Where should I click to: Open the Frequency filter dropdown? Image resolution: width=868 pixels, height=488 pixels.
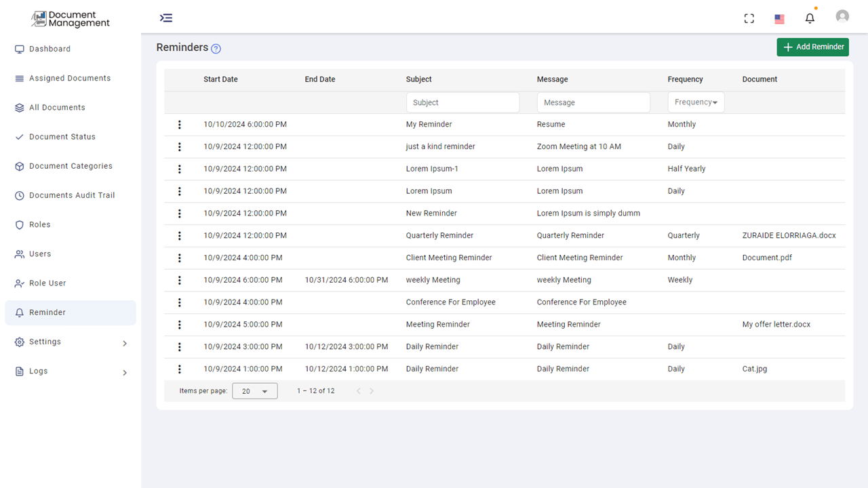[696, 102]
